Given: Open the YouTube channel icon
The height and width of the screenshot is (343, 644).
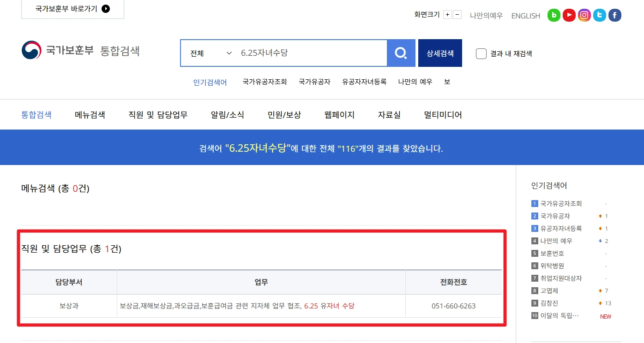Looking at the screenshot, I should [x=569, y=15].
